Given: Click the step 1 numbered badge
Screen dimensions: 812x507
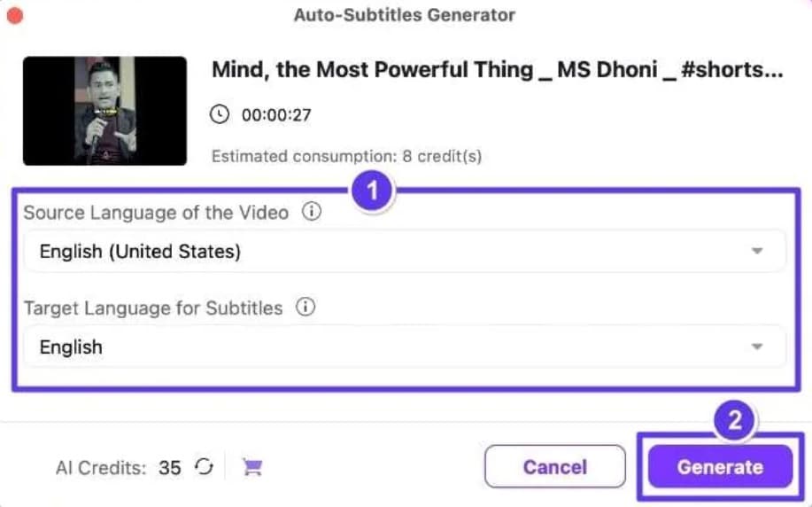Looking at the screenshot, I should pos(373,191).
